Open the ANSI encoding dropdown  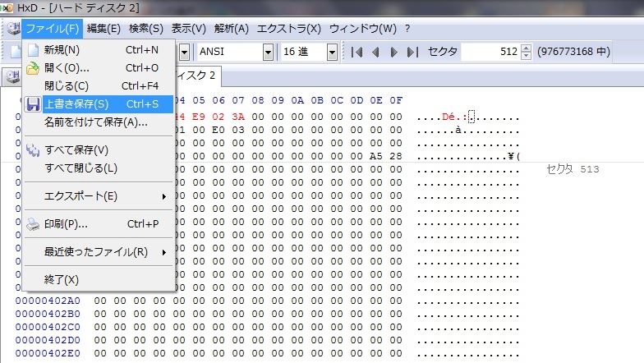tap(268, 52)
